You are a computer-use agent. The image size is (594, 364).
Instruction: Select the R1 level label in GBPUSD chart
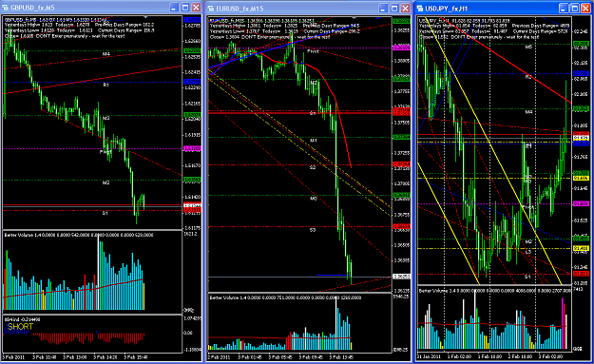106,86
